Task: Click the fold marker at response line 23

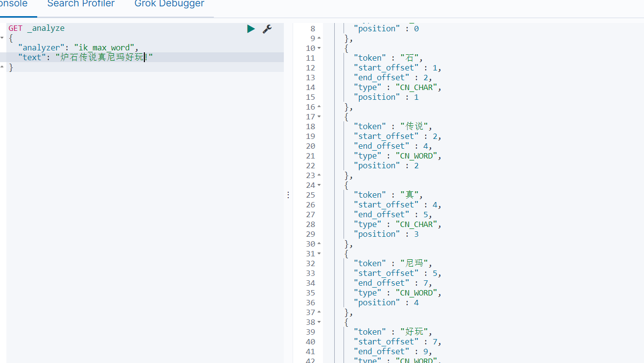Action: coord(319,175)
